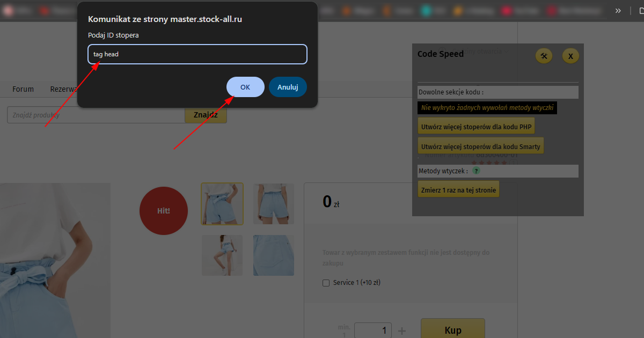Focus the Znajdź produkty search field

96,115
